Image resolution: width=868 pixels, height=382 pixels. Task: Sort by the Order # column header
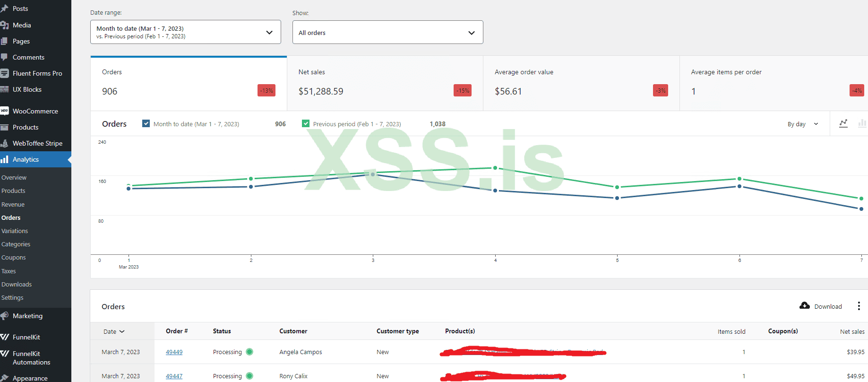177,331
